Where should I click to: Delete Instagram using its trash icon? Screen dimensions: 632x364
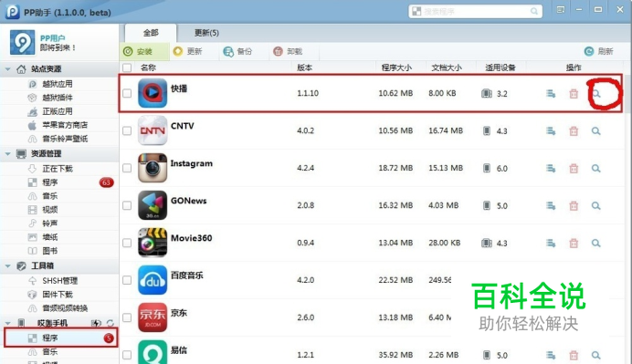(x=574, y=169)
